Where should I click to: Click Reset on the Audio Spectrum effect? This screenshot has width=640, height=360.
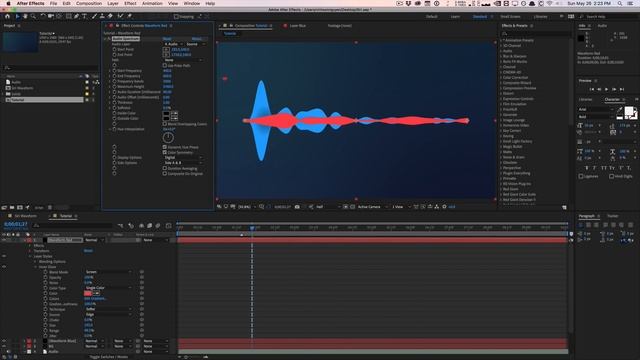(x=167, y=39)
